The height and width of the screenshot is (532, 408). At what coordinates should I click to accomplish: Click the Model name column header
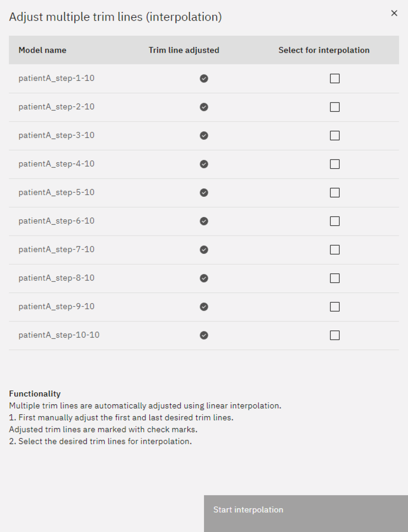(x=42, y=50)
